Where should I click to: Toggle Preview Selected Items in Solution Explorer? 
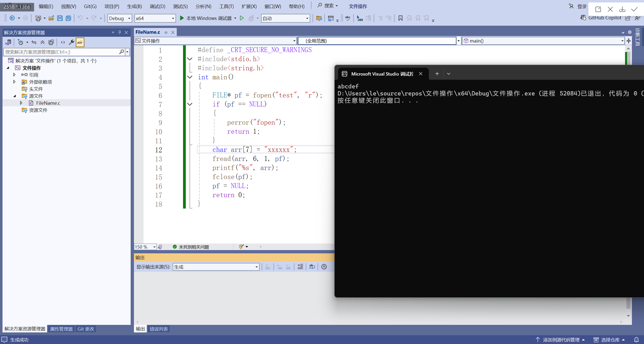tap(80, 42)
